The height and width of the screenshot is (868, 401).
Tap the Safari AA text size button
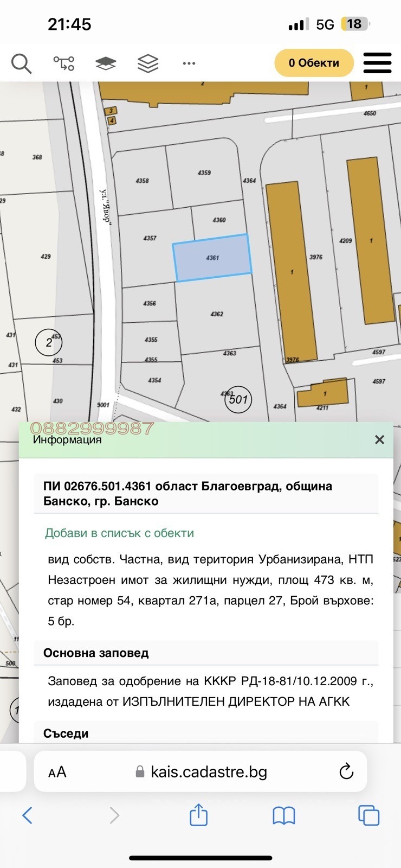coord(57,772)
